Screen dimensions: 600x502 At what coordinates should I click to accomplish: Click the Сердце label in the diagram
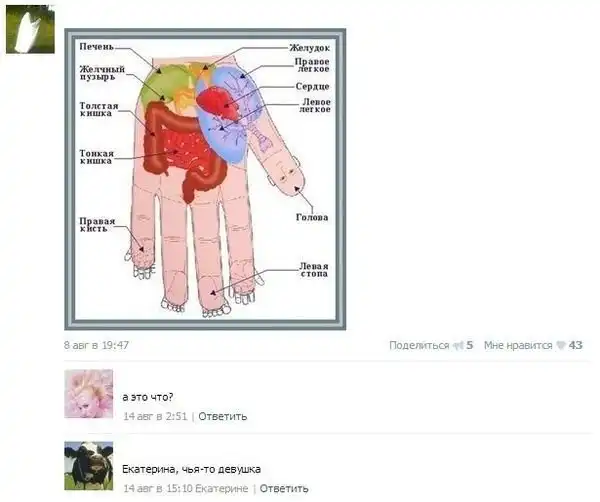(312, 86)
